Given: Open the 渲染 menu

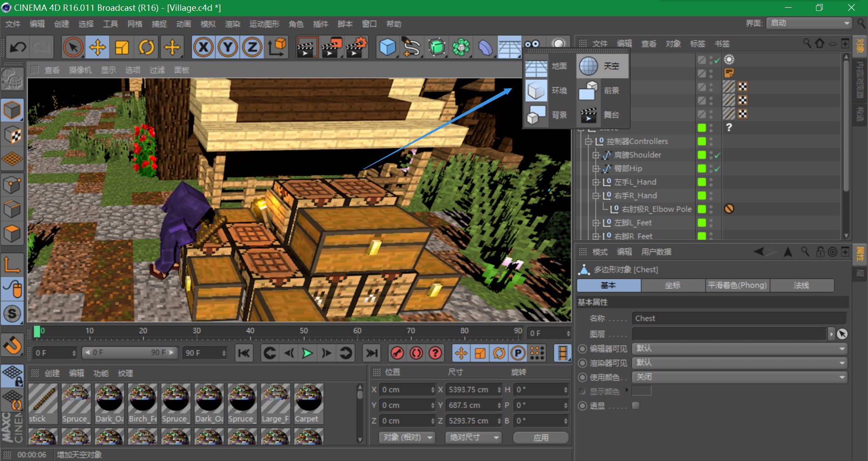Looking at the screenshot, I should (x=232, y=24).
